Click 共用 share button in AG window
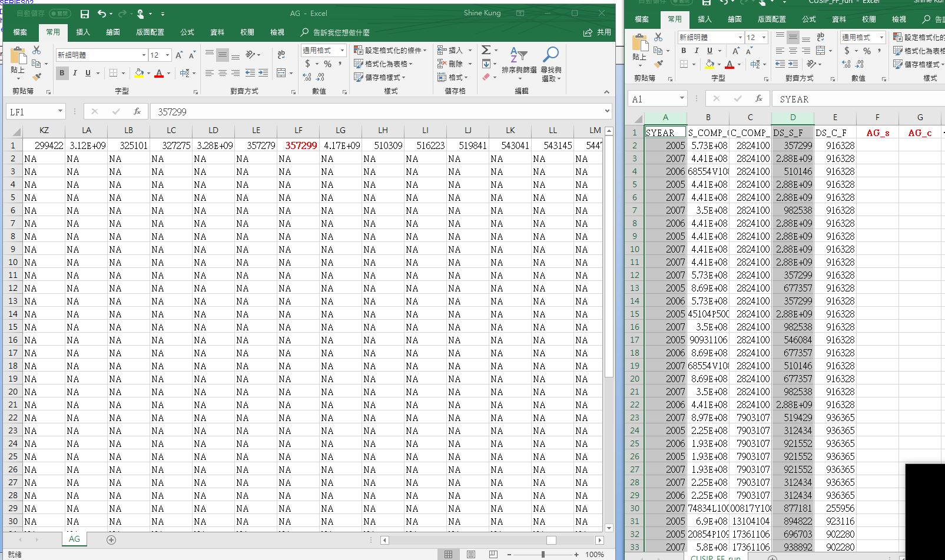This screenshot has width=945, height=560. pyautogui.click(x=598, y=32)
